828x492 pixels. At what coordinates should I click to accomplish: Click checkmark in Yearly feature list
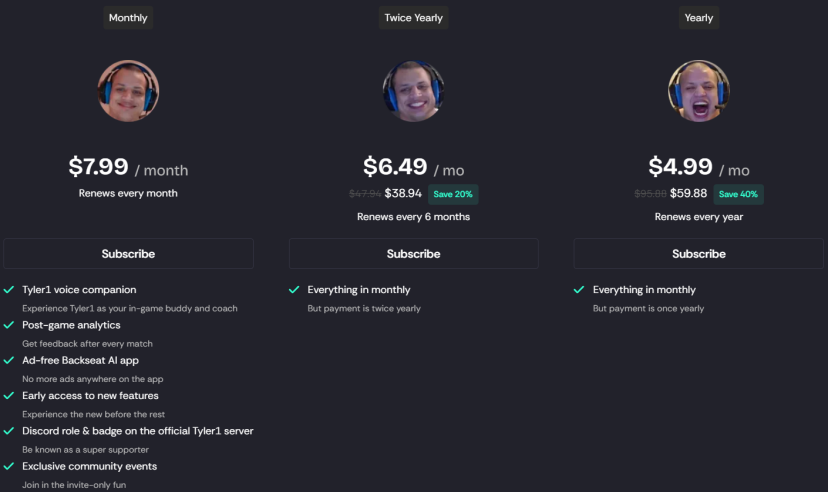coord(579,290)
